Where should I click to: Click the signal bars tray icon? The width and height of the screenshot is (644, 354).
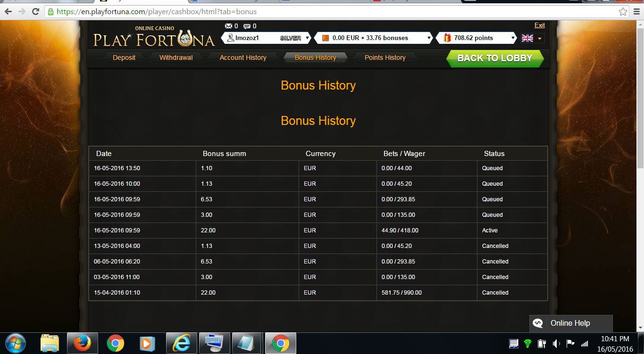(585, 344)
